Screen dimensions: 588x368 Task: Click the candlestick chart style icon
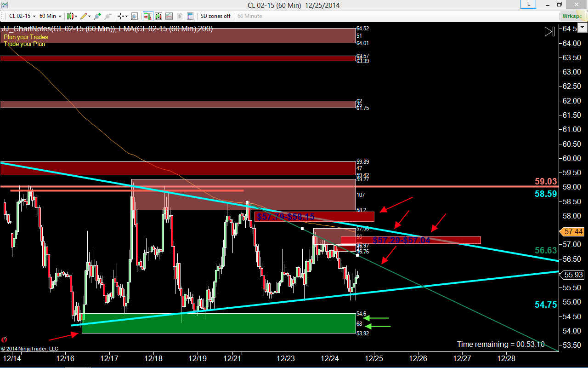click(x=70, y=16)
